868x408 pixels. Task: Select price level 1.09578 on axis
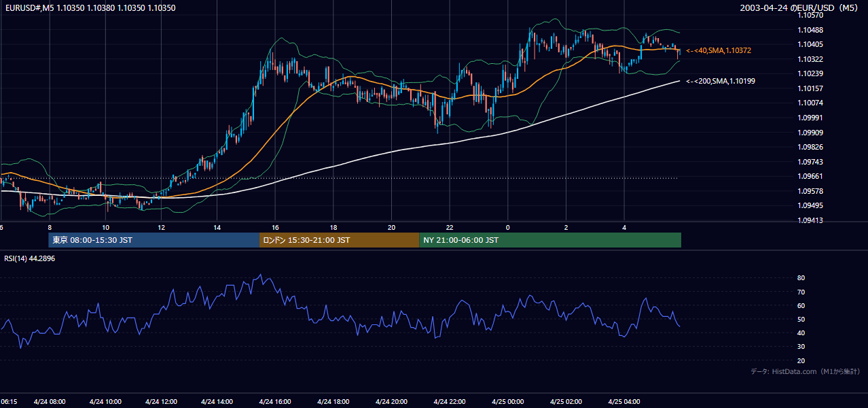[810, 191]
